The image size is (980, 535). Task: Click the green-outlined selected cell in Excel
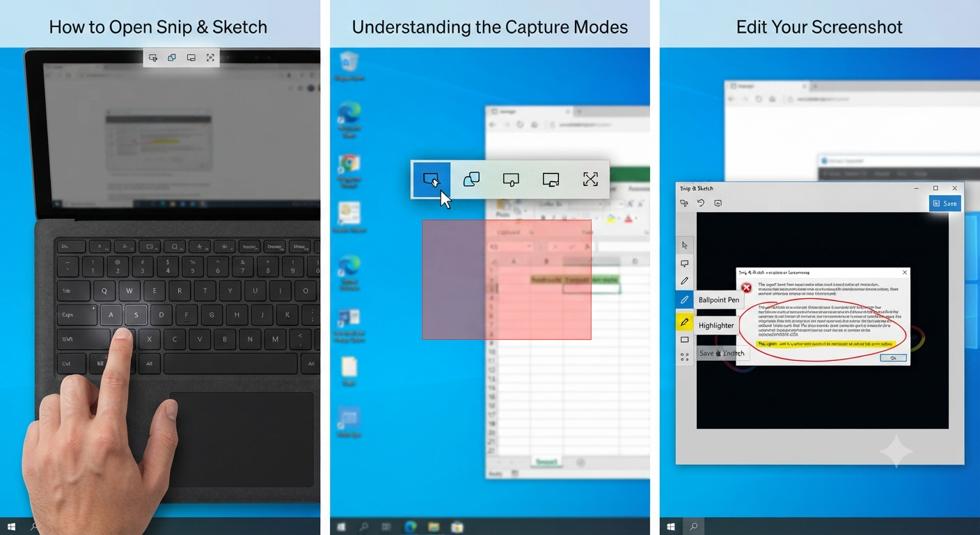pos(591,288)
